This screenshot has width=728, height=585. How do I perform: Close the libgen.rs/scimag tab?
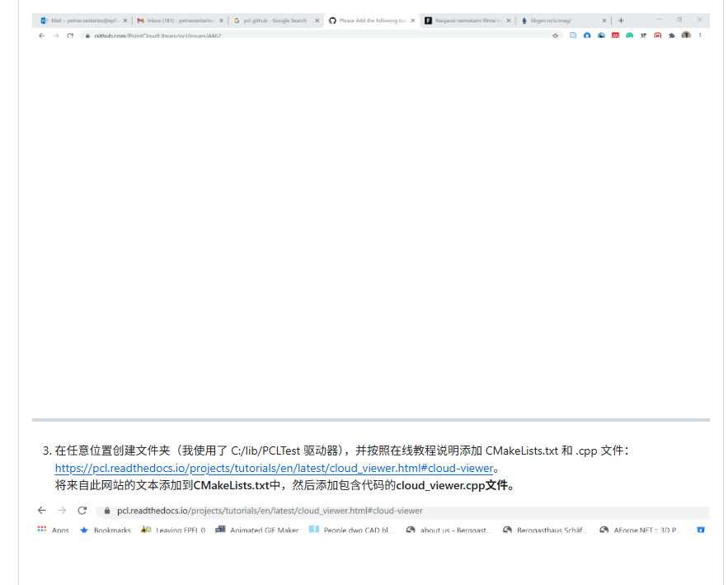[604, 21]
